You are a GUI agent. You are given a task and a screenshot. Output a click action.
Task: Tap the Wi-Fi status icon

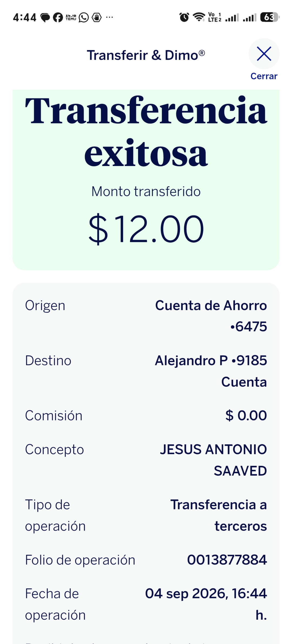199,17
